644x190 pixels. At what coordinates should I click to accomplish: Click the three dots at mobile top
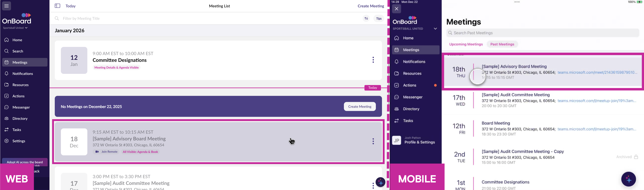point(517,2)
